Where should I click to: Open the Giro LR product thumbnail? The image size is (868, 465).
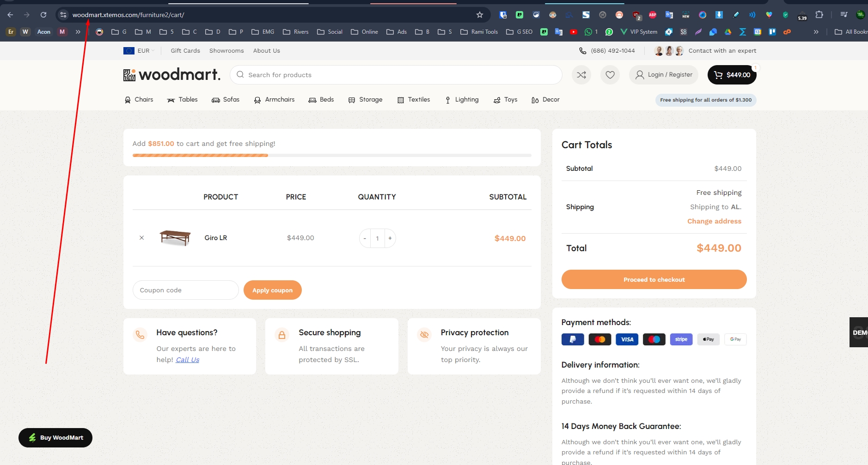tap(175, 238)
